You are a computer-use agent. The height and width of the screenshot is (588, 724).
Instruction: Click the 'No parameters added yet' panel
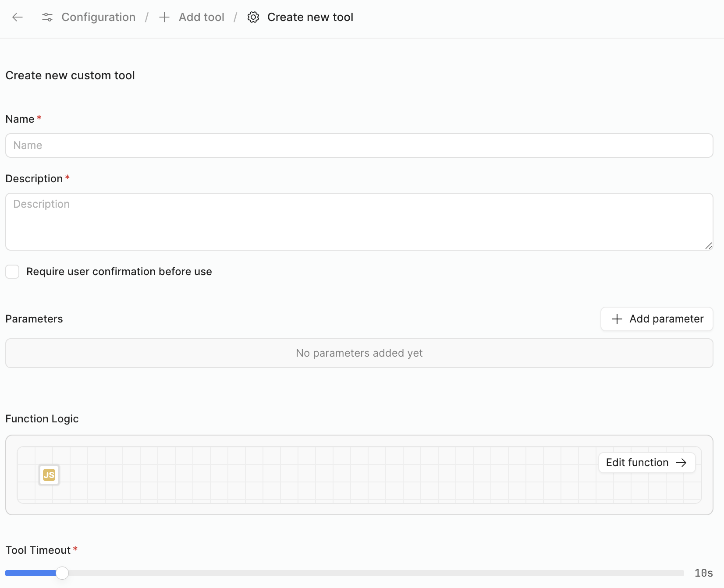[359, 353]
